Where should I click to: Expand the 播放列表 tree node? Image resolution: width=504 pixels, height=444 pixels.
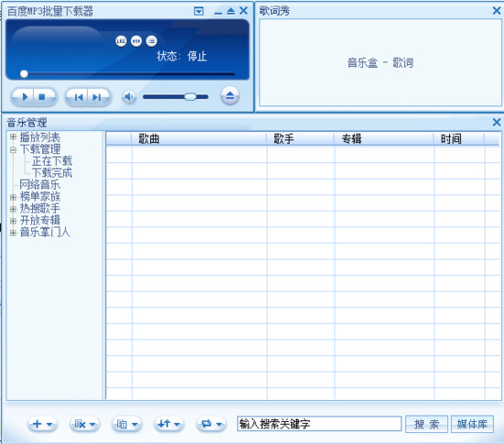(x=13, y=137)
